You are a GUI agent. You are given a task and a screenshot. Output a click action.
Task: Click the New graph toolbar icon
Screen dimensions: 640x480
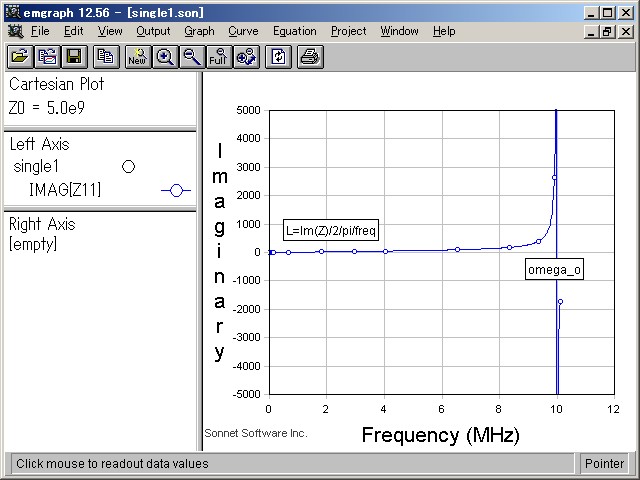click(x=138, y=57)
